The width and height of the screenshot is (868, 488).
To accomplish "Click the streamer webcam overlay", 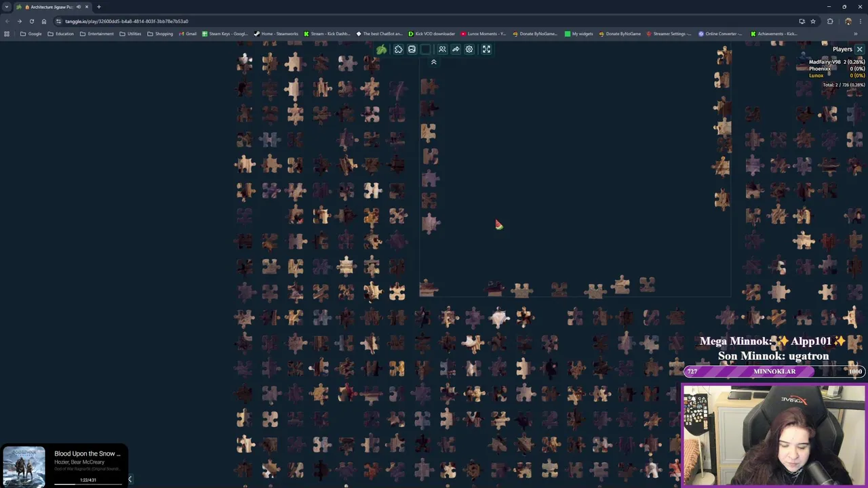I will pyautogui.click(x=774, y=436).
